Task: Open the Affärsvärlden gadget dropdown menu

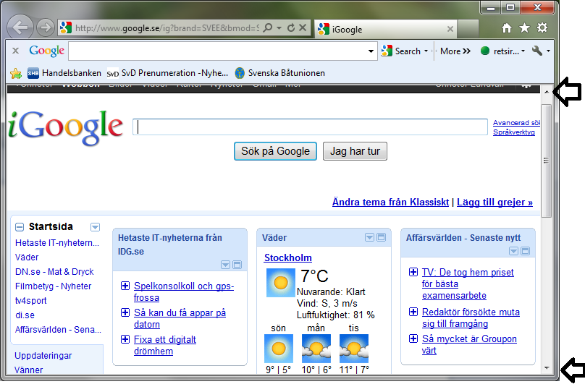Action: pyautogui.click(x=513, y=251)
